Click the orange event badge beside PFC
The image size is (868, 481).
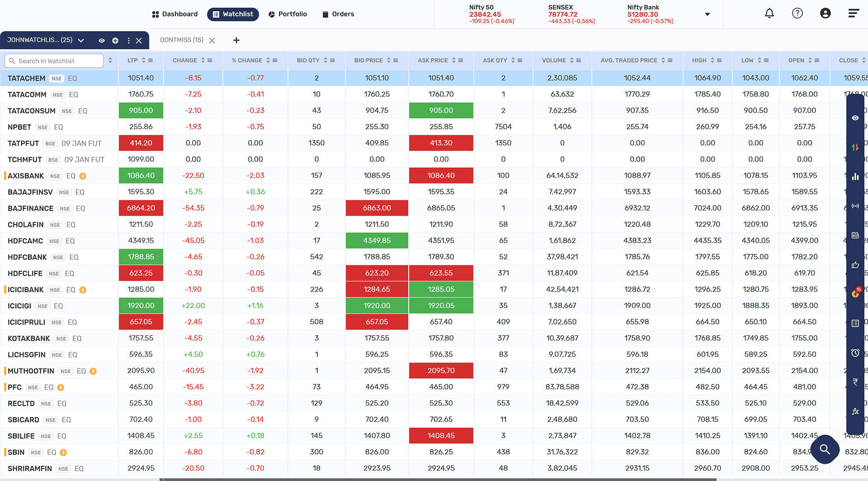[61, 388]
